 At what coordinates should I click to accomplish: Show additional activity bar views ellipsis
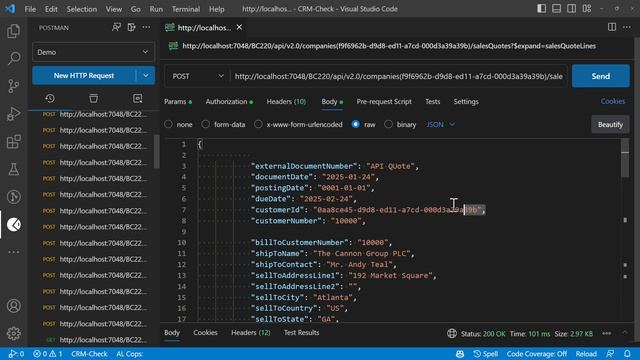[13, 252]
